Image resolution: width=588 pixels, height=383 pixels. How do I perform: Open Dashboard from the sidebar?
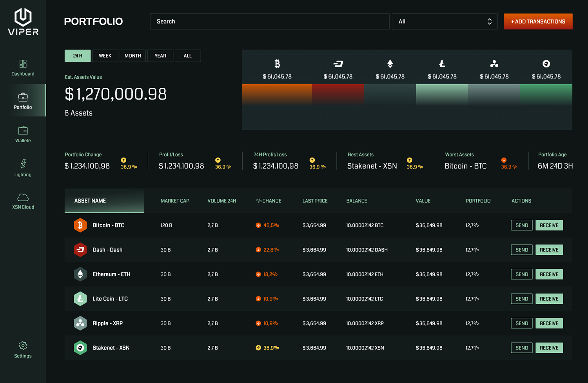[x=23, y=68]
